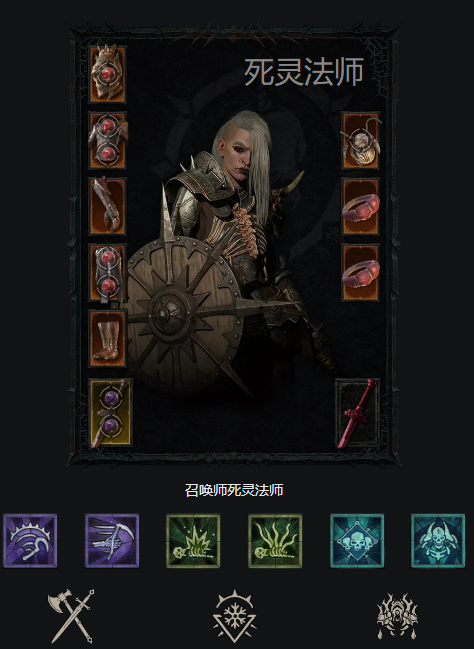Click the boots equipment slot
This screenshot has width=474, height=649.
pos(108,339)
